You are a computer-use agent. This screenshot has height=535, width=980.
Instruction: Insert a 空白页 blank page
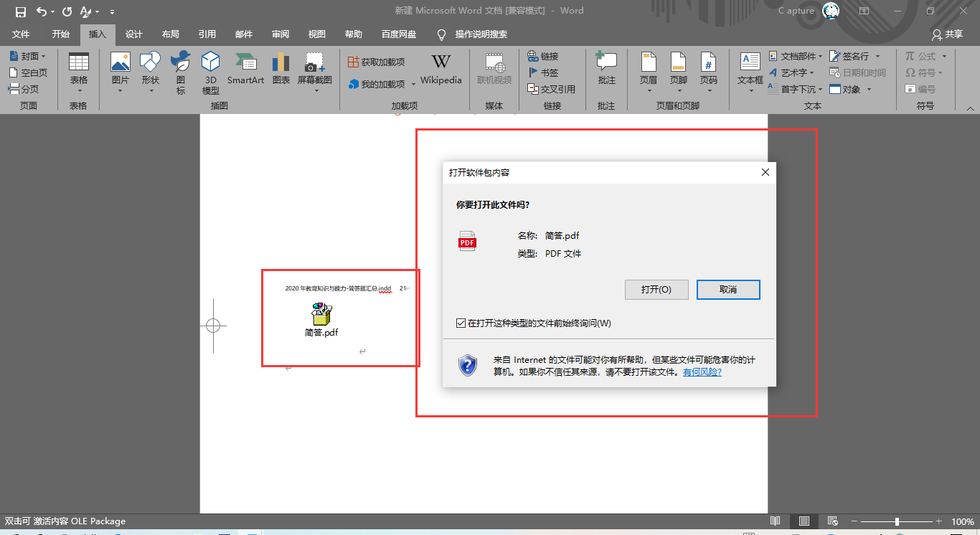28,72
